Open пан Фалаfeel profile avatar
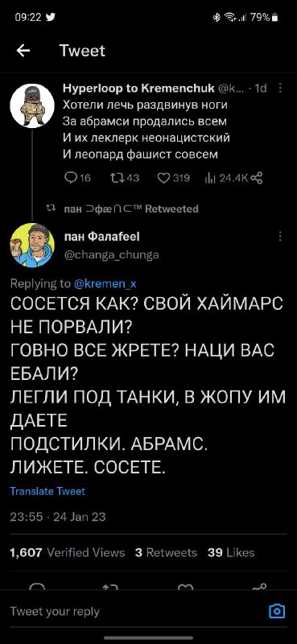This screenshot has height=644, width=297. pyautogui.click(x=32, y=246)
